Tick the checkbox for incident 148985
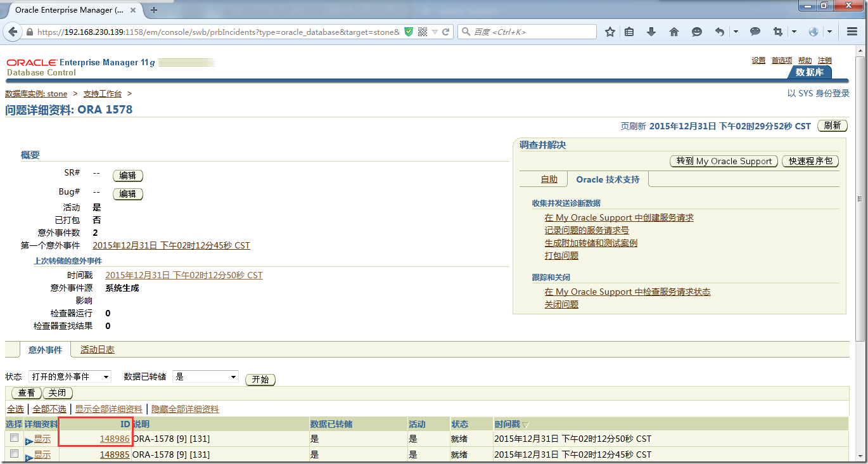Image resolution: width=868 pixels, height=464 pixels. 14,454
